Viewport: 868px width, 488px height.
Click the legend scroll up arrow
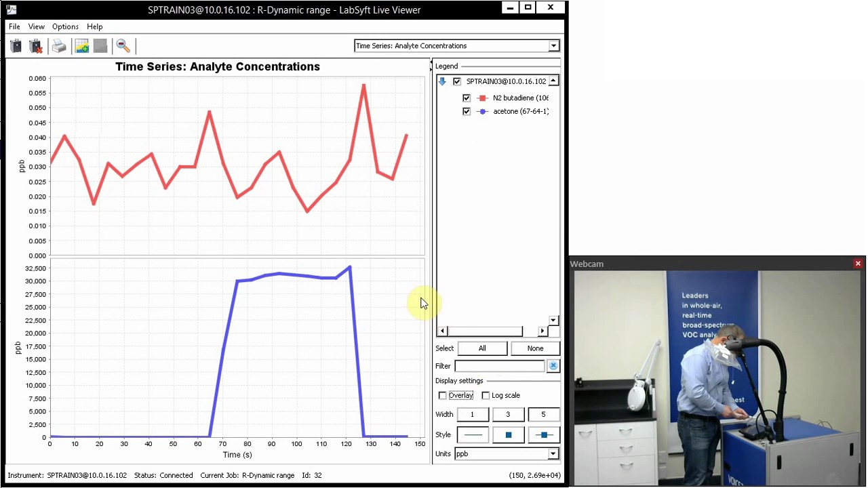pyautogui.click(x=553, y=81)
